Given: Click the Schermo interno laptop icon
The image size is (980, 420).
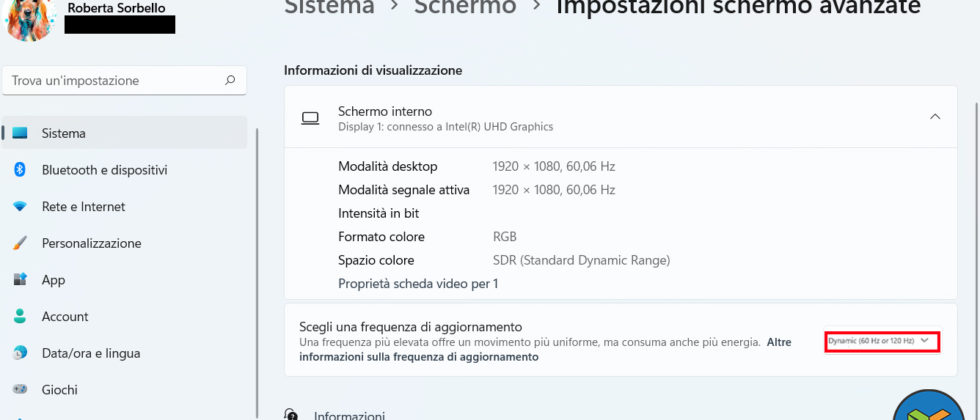Looking at the screenshot, I should coord(310,118).
